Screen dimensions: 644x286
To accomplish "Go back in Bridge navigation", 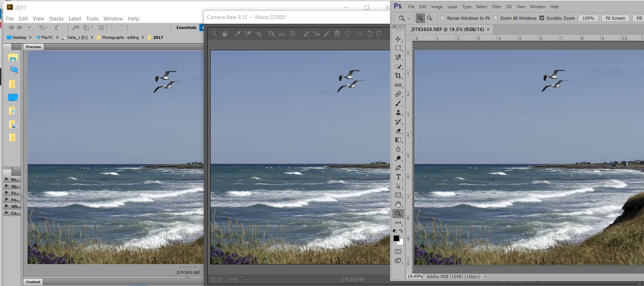I will point(11,28).
